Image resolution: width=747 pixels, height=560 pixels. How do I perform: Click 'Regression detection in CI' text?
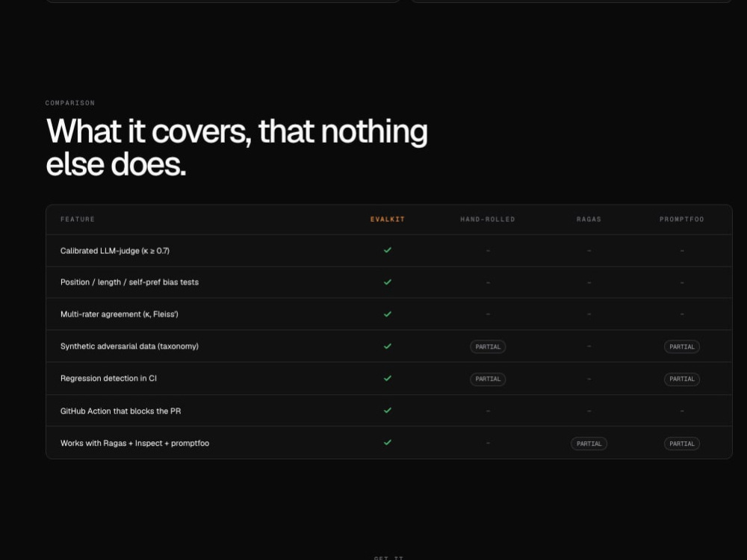108,378
